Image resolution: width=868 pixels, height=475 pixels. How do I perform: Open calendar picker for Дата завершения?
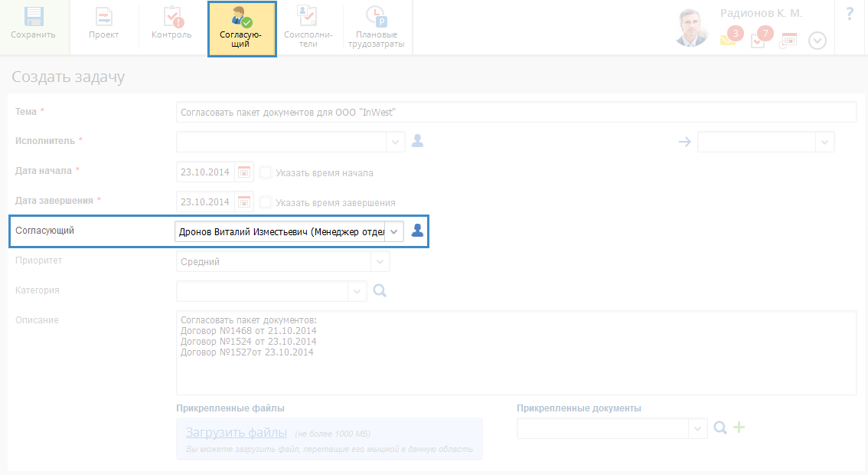tap(243, 202)
